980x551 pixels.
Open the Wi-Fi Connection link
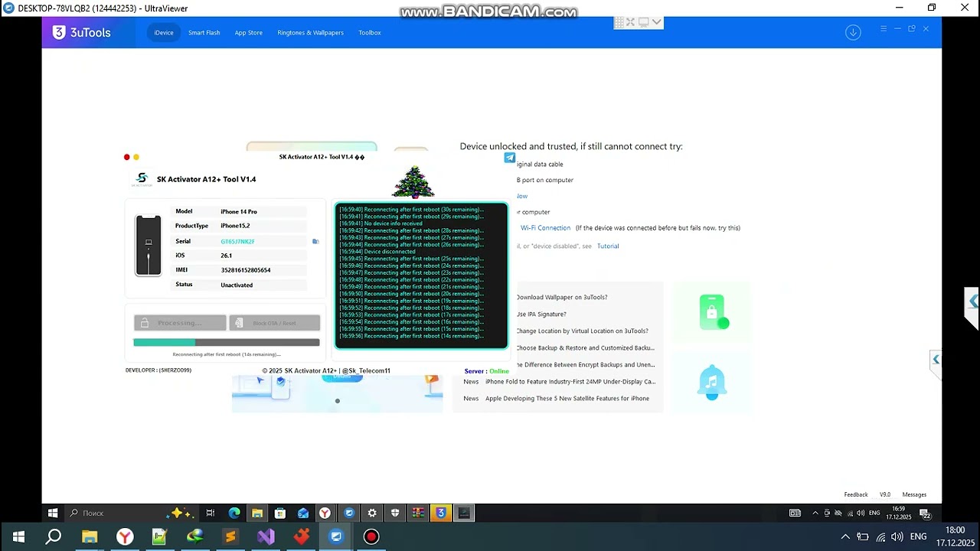tap(545, 228)
